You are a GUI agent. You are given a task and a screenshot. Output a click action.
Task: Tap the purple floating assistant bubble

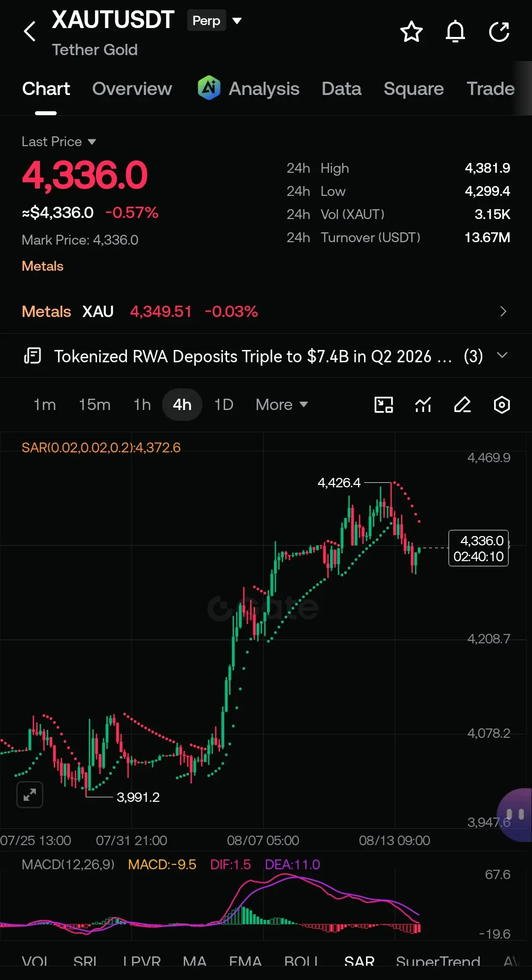[515, 815]
